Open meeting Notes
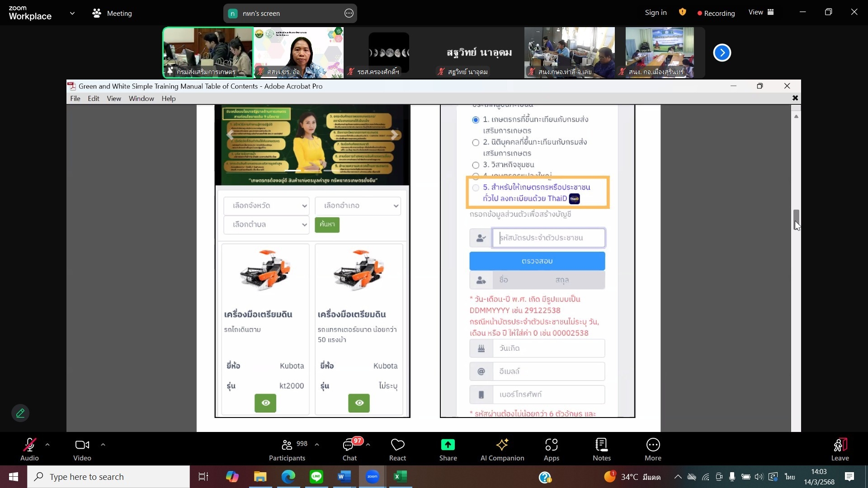The width and height of the screenshot is (868, 488). pyautogui.click(x=601, y=446)
